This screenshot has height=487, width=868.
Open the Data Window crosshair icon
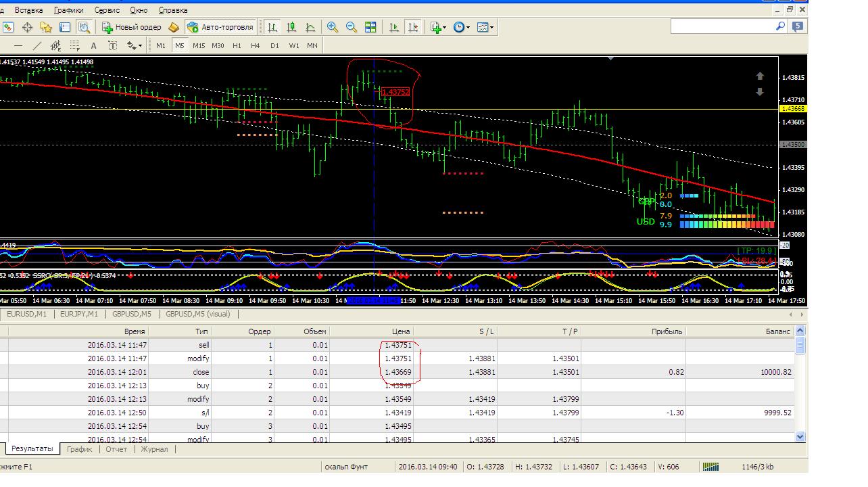click(28, 27)
